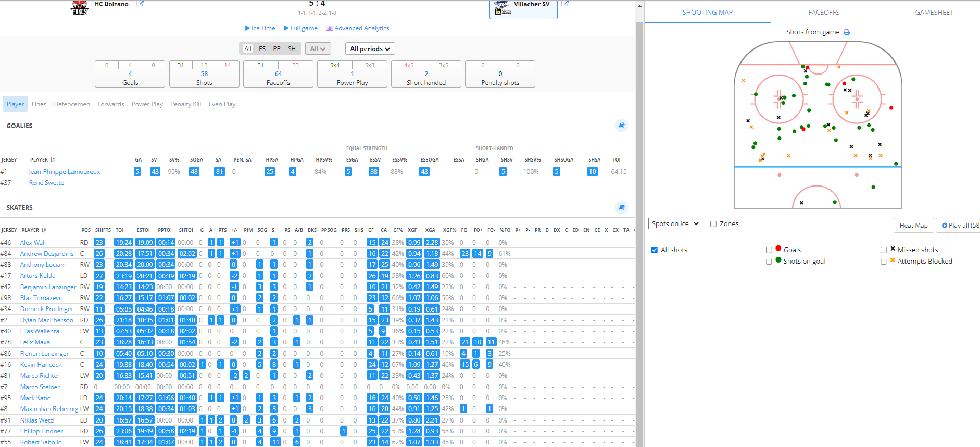This screenshot has width=980, height=447.
Task: Open HC Bolzano external link icon
Action: [x=140, y=4]
